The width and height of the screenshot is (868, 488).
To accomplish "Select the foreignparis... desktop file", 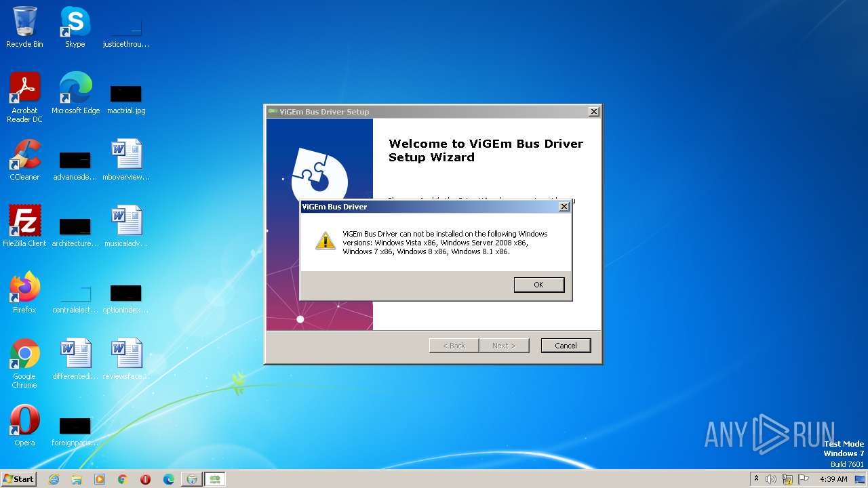I will click(x=75, y=431).
